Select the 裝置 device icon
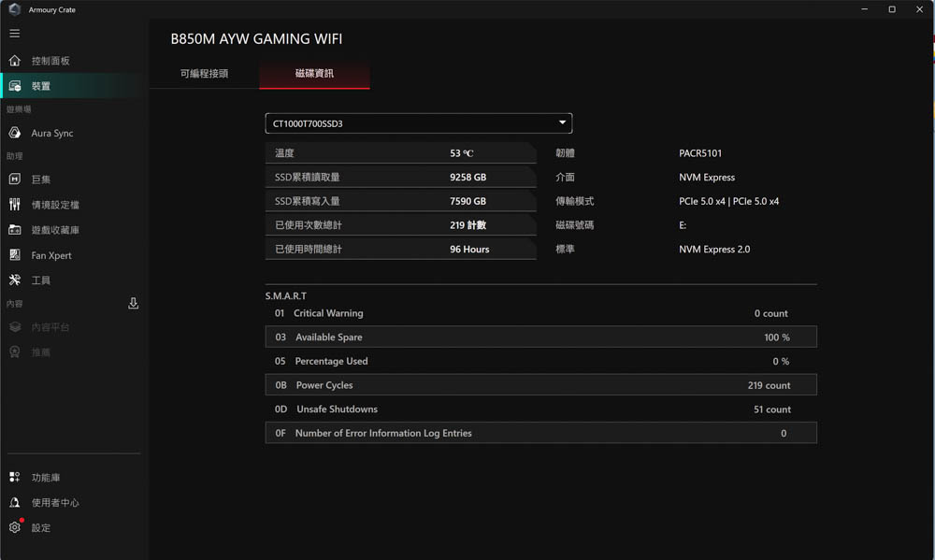Image resolution: width=935 pixels, height=560 pixels. (x=15, y=86)
